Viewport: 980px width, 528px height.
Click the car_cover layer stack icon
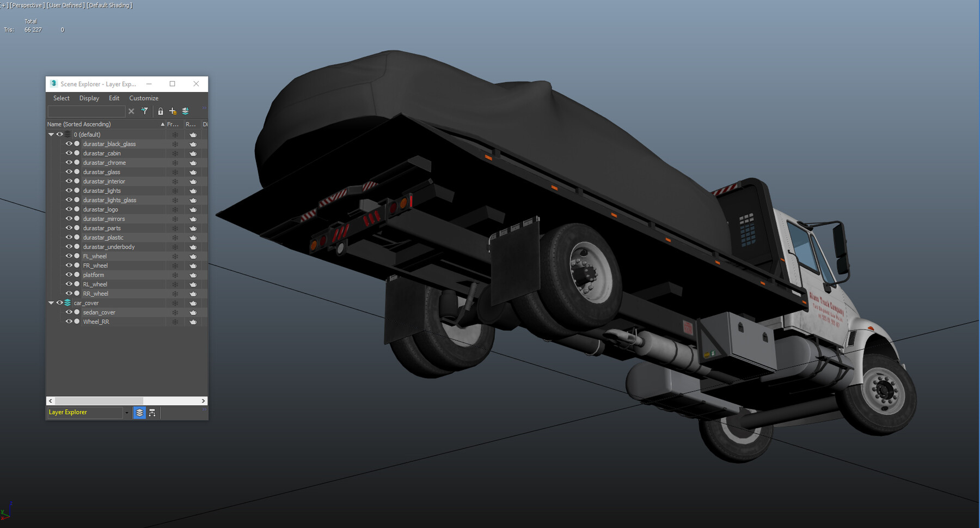(x=68, y=303)
